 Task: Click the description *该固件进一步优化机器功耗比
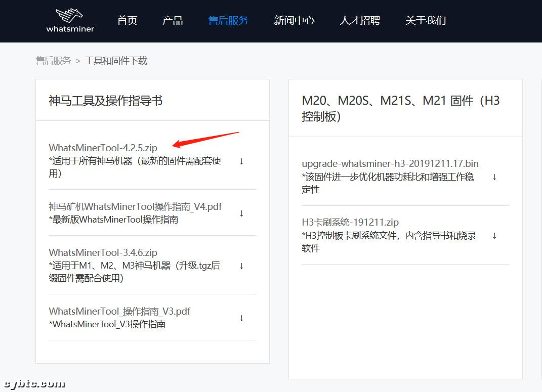(388, 183)
